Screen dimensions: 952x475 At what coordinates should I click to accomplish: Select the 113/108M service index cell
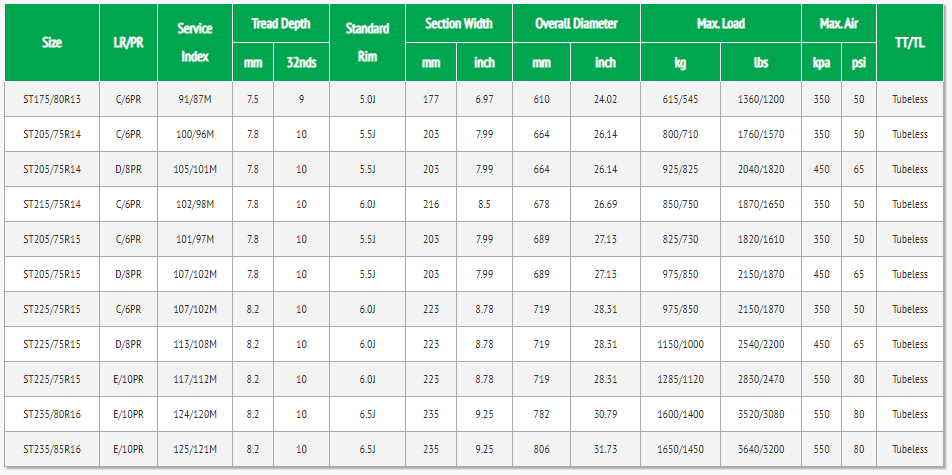click(x=195, y=344)
